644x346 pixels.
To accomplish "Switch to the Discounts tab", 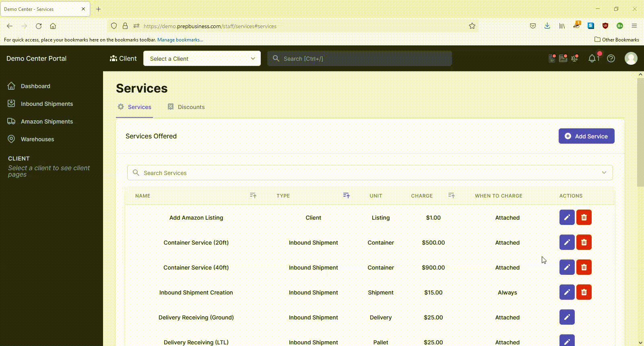I will coord(186,107).
